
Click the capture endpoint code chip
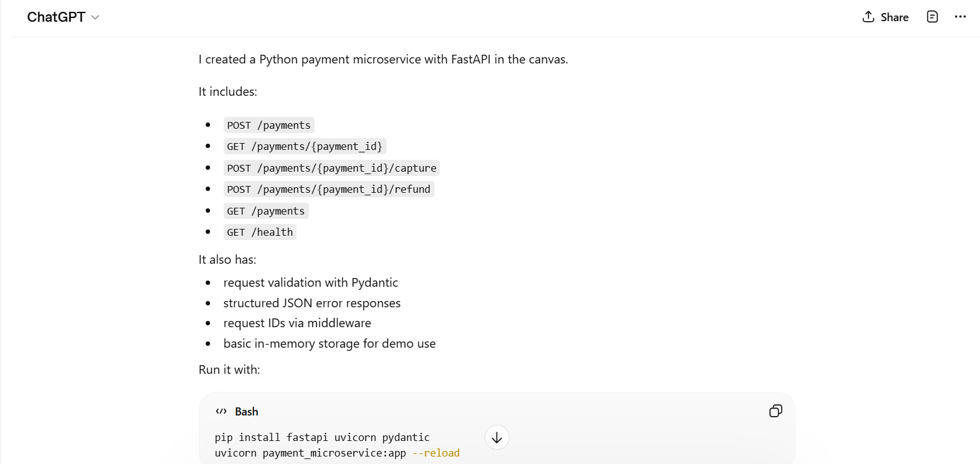331,168
